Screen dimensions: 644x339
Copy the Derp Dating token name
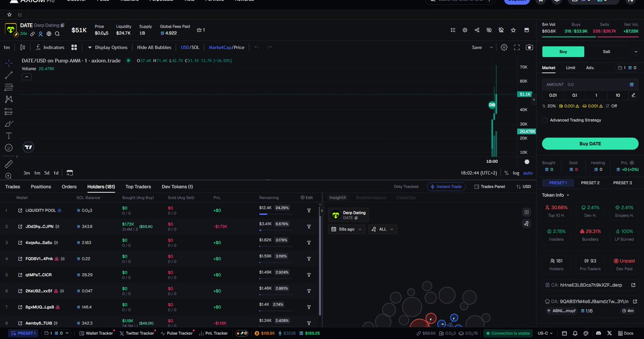[62, 25]
